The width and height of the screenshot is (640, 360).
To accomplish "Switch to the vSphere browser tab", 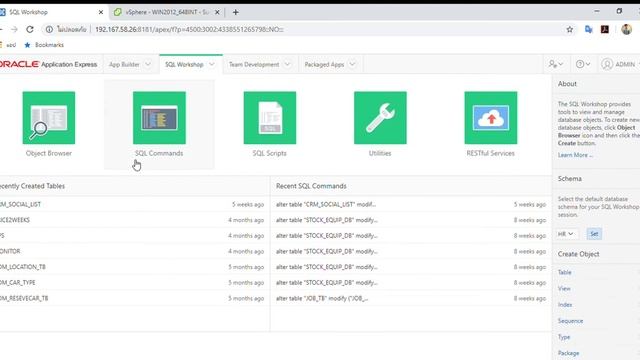I will [x=167, y=12].
